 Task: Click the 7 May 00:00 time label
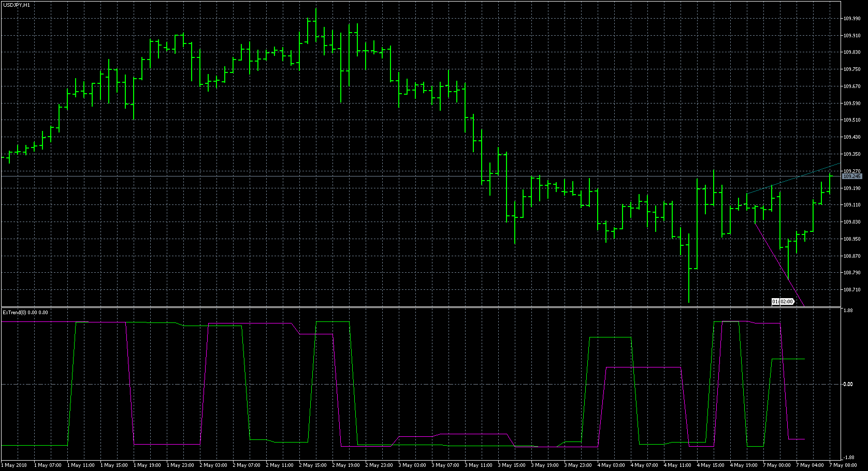[x=777, y=465]
